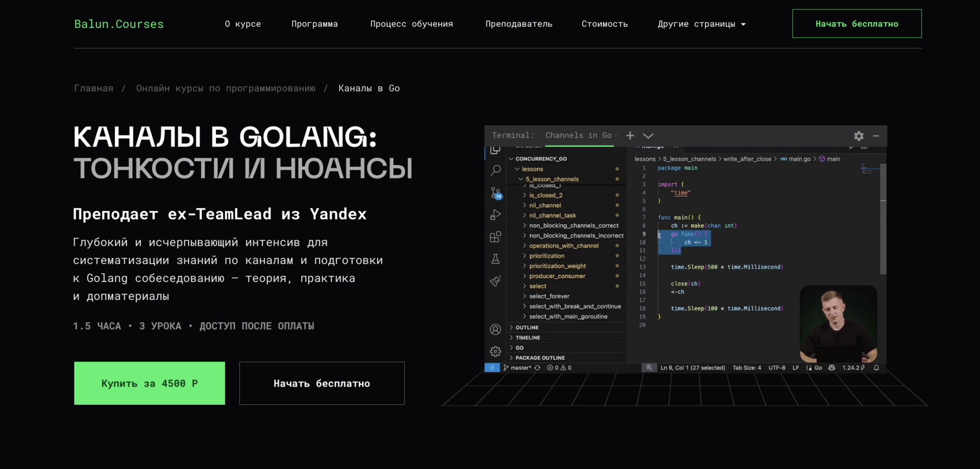
Task: Click the gear icon in the terminal header
Action: click(859, 136)
